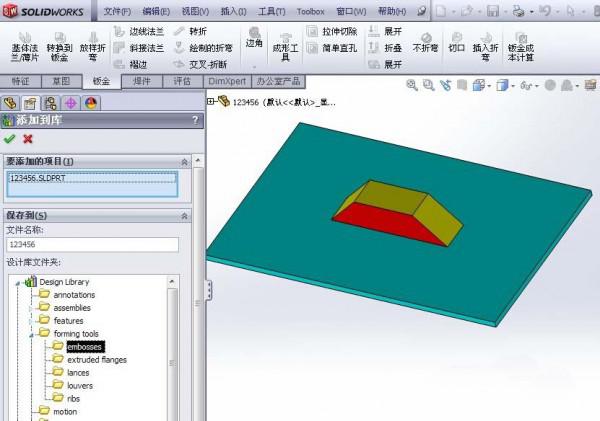Switch to the 草图 tab

click(x=61, y=81)
